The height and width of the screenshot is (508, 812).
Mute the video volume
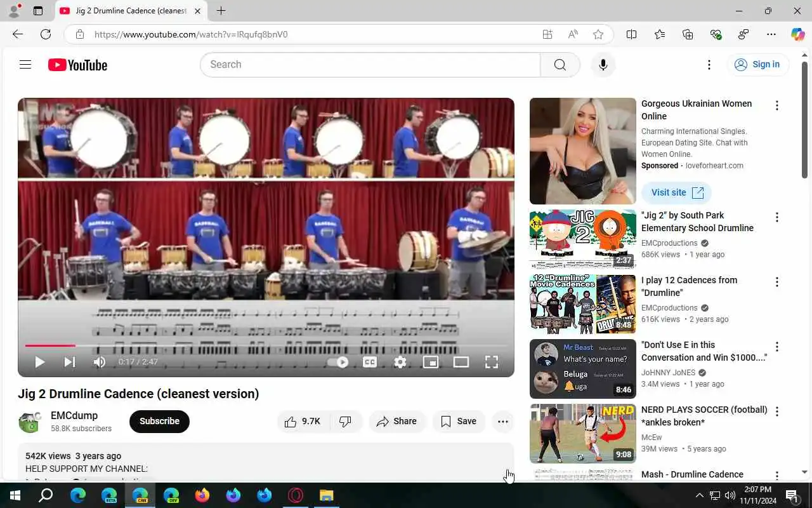pyautogui.click(x=100, y=362)
